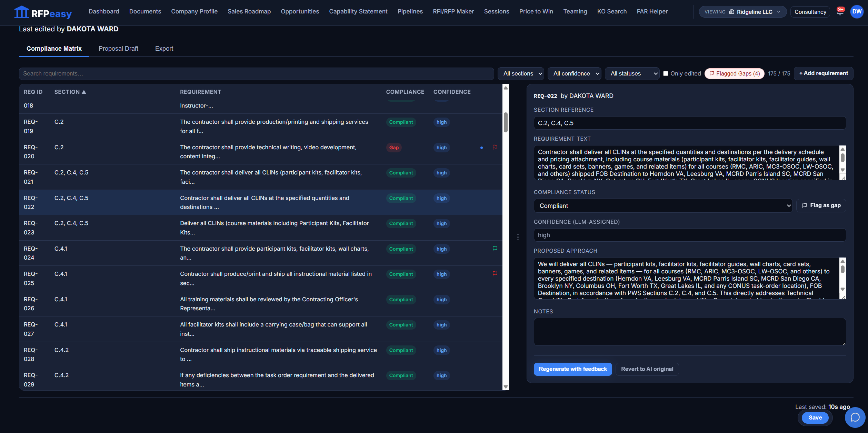Open the Price to Win menu item
Screen dimensions: 868x433
(x=536, y=11)
